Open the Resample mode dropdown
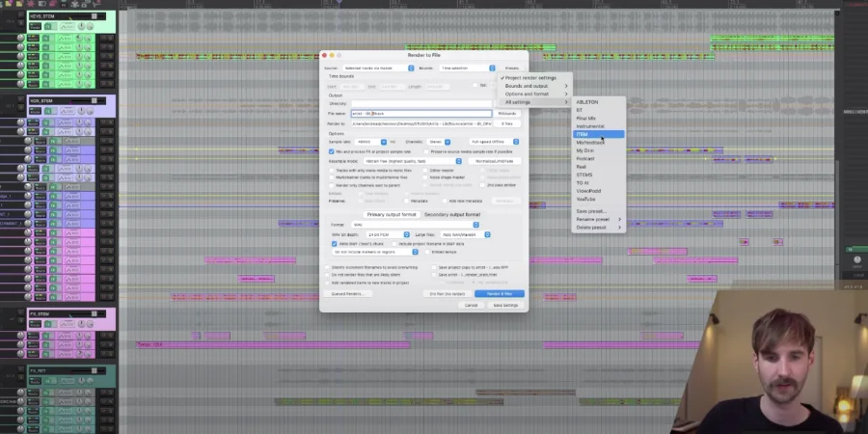The image size is (868, 434). (413, 161)
